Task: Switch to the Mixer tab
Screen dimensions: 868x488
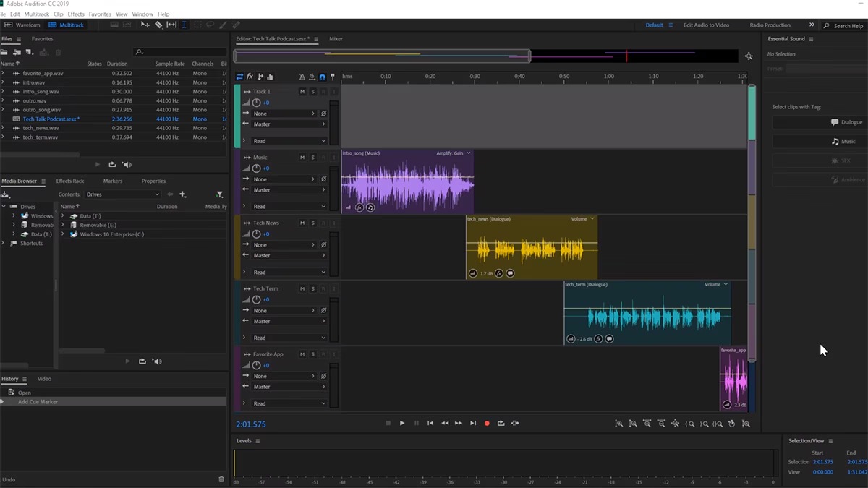Action: pos(336,39)
